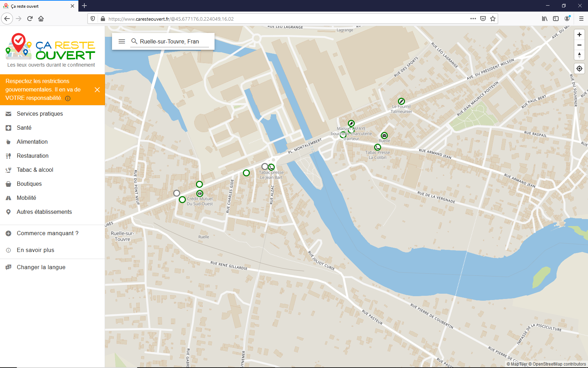
Task: Go back in browser history
Action: [7, 19]
